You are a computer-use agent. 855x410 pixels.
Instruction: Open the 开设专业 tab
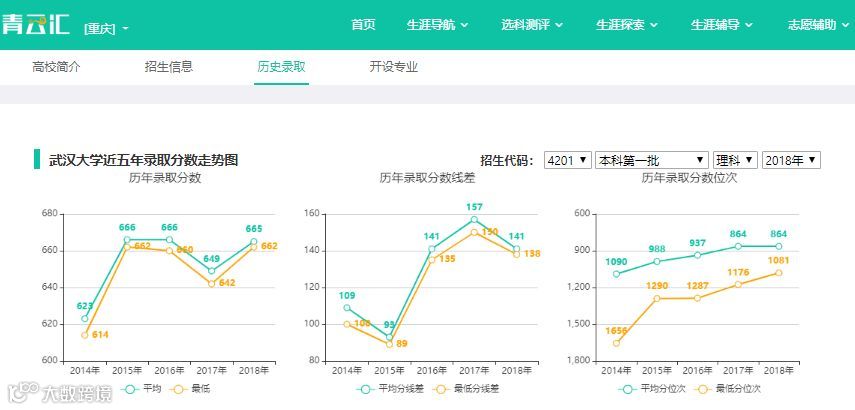pyautogui.click(x=394, y=67)
